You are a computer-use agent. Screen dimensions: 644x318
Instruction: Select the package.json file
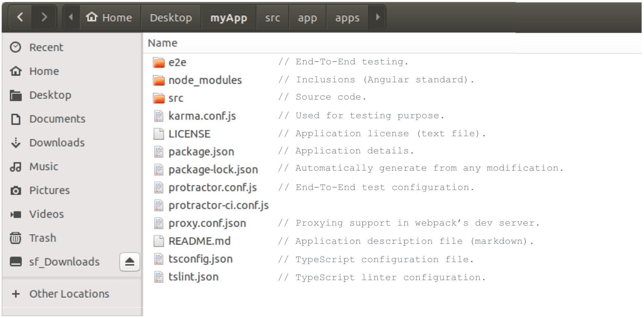(201, 152)
